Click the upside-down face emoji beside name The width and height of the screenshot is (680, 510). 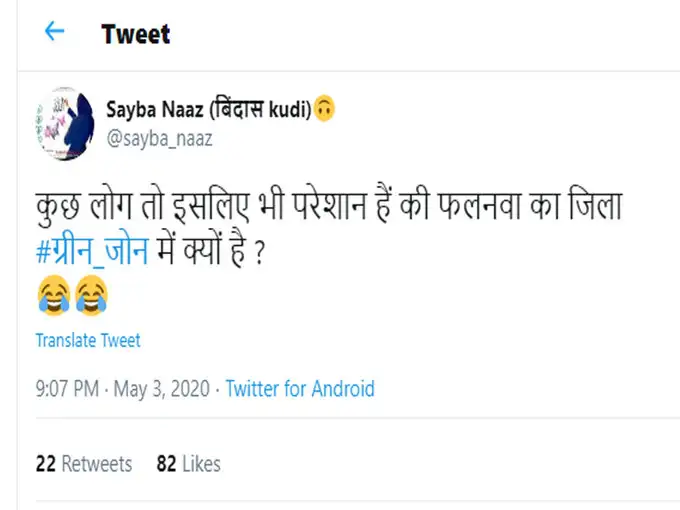point(323,108)
